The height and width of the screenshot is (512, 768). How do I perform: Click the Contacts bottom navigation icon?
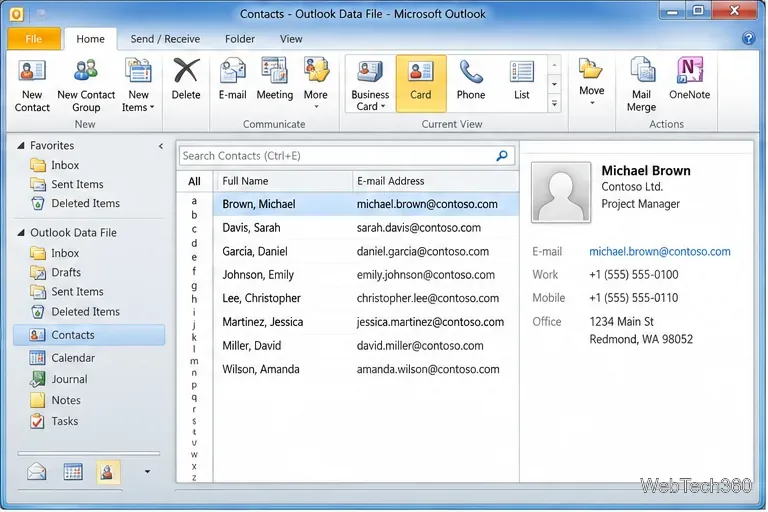(x=108, y=472)
